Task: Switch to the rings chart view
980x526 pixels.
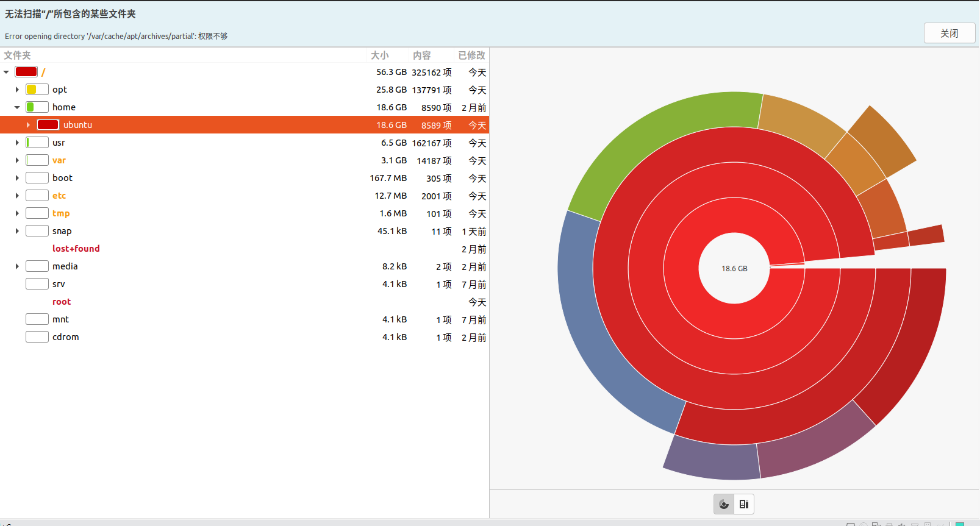Action: (x=724, y=504)
